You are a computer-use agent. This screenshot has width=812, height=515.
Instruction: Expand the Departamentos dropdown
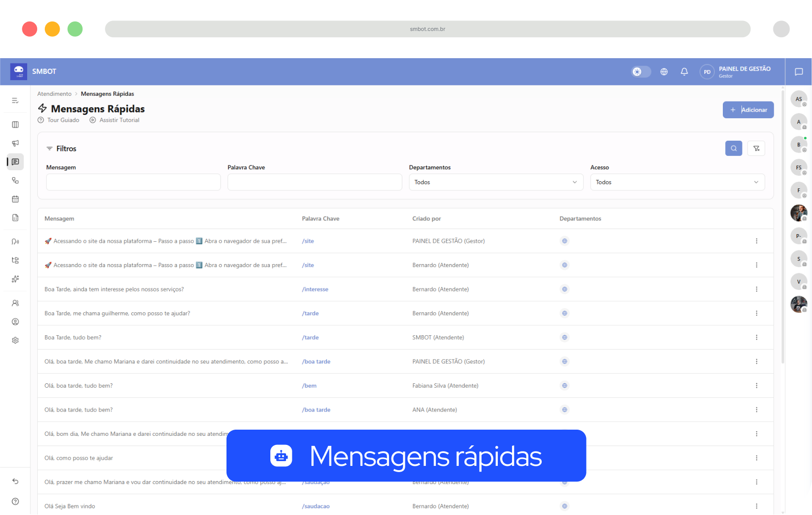point(496,182)
